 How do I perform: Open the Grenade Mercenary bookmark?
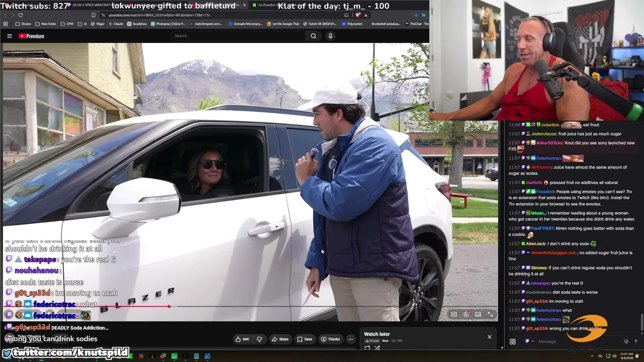tap(246, 24)
